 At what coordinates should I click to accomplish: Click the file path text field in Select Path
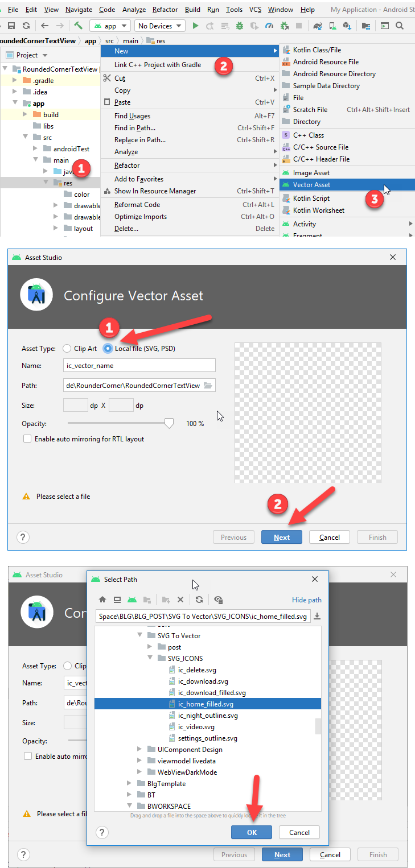pyautogui.click(x=203, y=617)
